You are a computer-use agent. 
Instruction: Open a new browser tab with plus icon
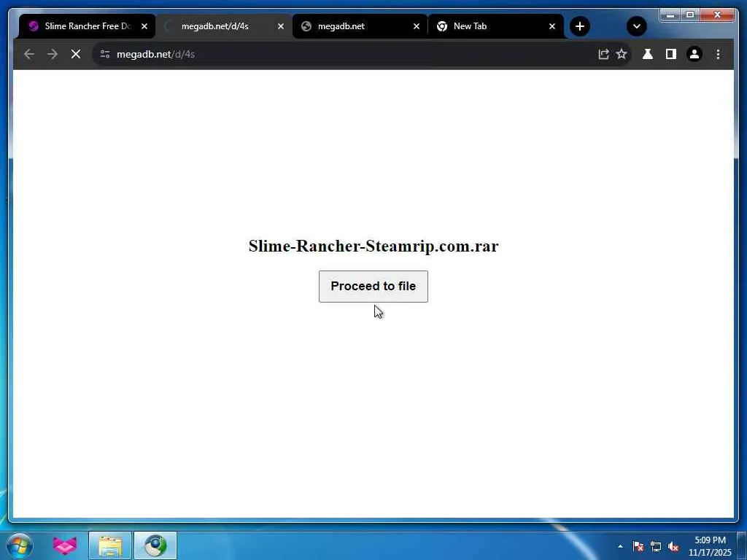point(580,26)
